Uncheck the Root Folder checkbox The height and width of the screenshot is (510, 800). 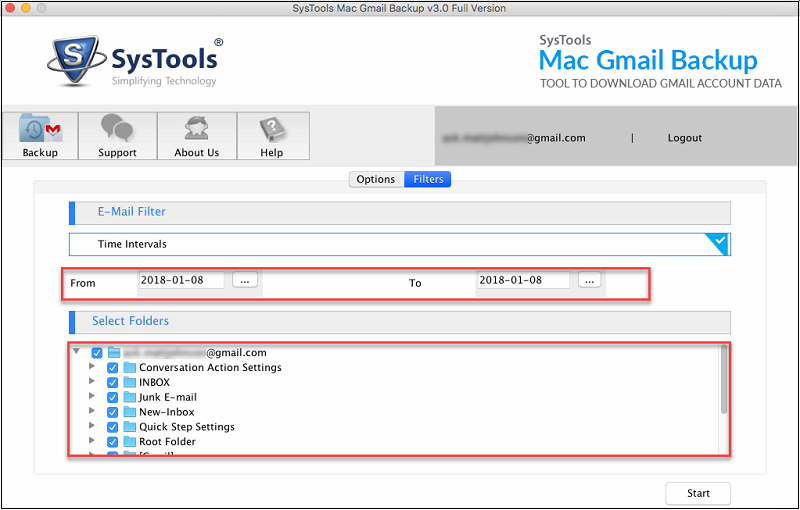pyautogui.click(x=113, y=442)
